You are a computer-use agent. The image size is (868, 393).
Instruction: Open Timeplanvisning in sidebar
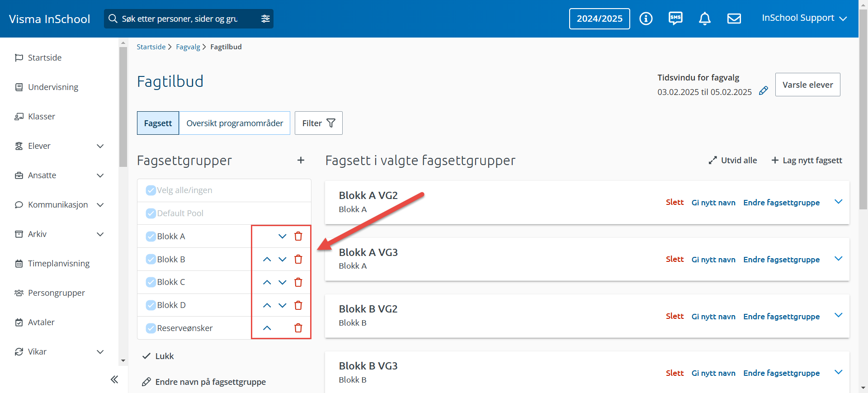[59, 263]
